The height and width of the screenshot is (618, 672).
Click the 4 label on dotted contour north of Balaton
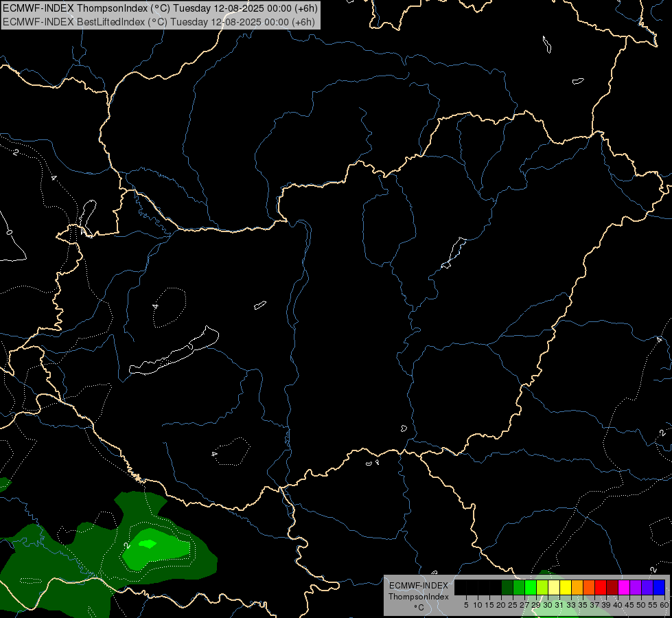(155, 306)
